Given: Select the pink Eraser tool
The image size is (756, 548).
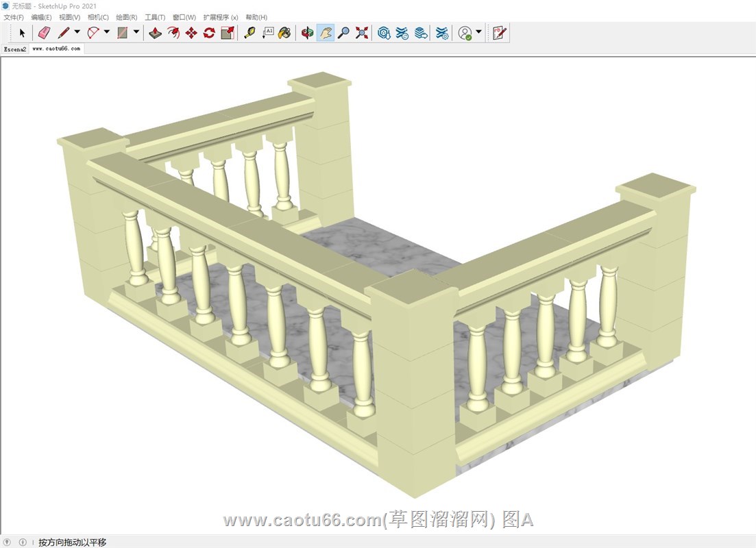Looking at the screenshot, I should point(44,33).
